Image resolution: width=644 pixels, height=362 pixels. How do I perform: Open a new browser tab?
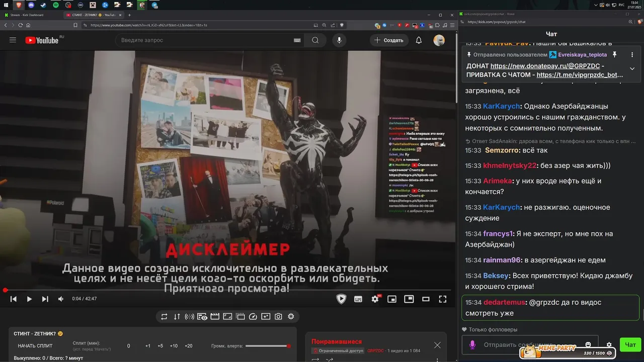[x=129, y=15]
